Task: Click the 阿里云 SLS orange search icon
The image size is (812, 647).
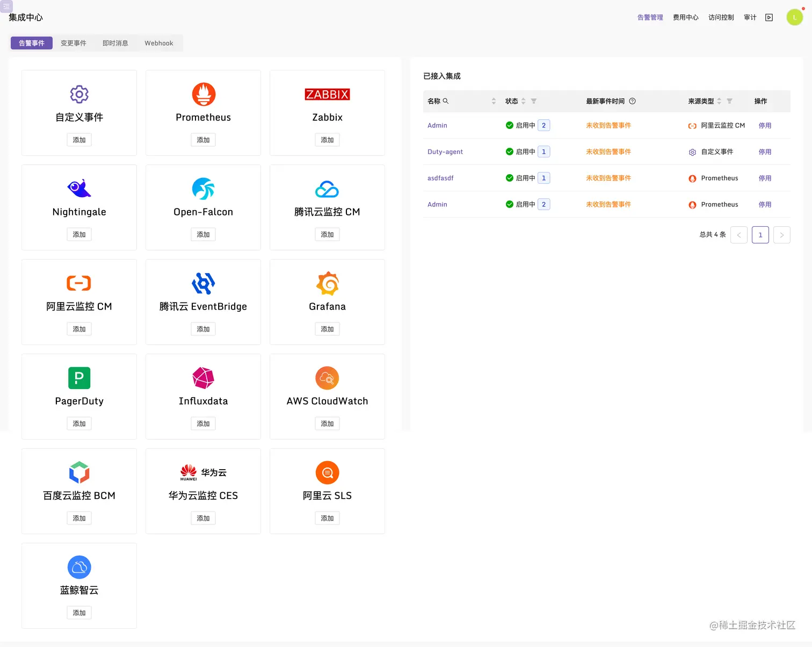Action: pyautogui.click(x=327, y=472)
